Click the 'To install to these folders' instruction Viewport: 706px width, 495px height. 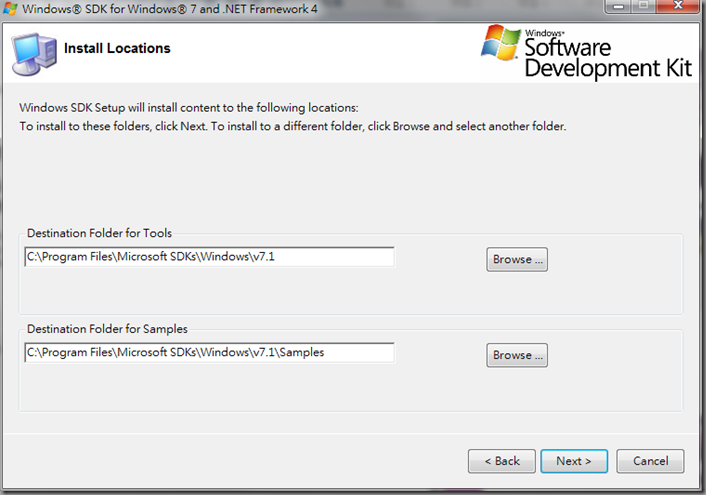point(293,126)
